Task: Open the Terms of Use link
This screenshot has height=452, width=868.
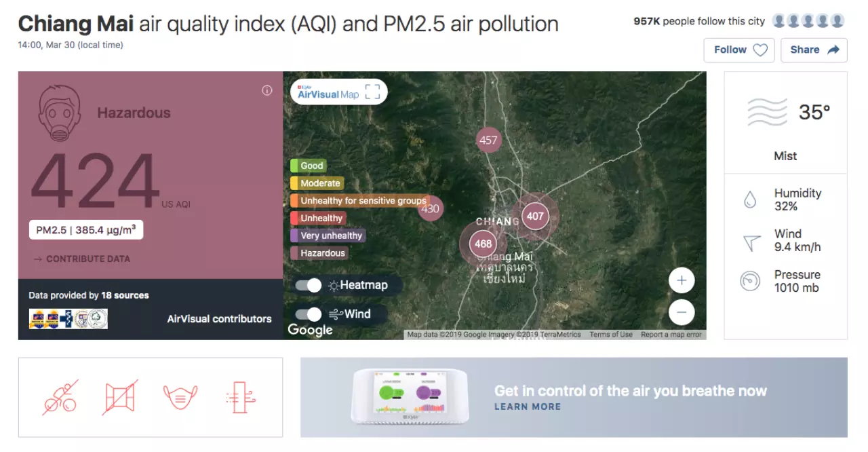Action: point(611,335)
